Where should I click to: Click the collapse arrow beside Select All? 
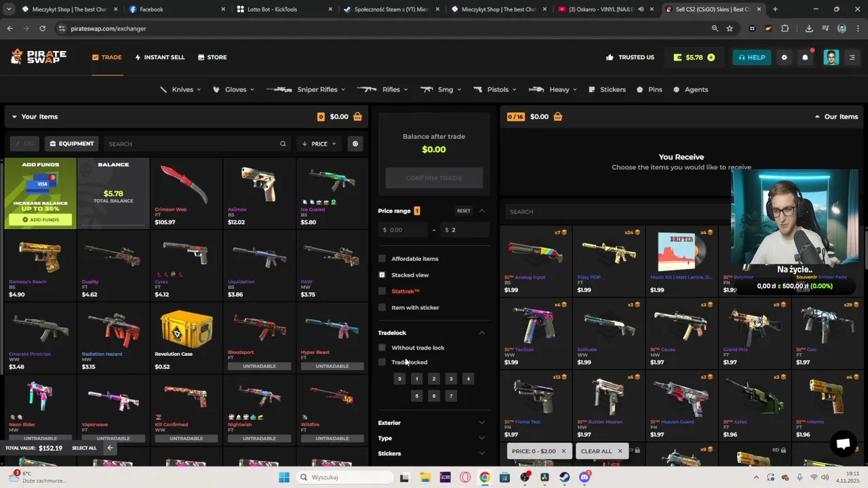pos(110,448)
